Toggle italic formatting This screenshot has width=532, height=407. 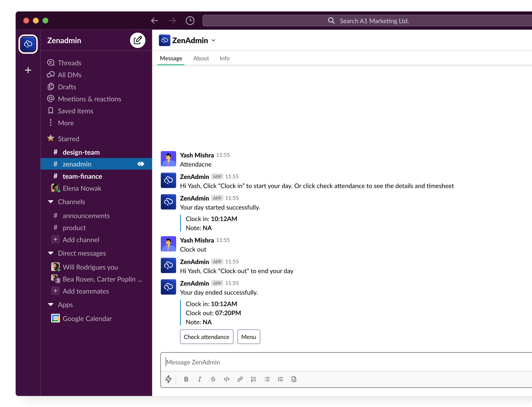pos(200,379)
